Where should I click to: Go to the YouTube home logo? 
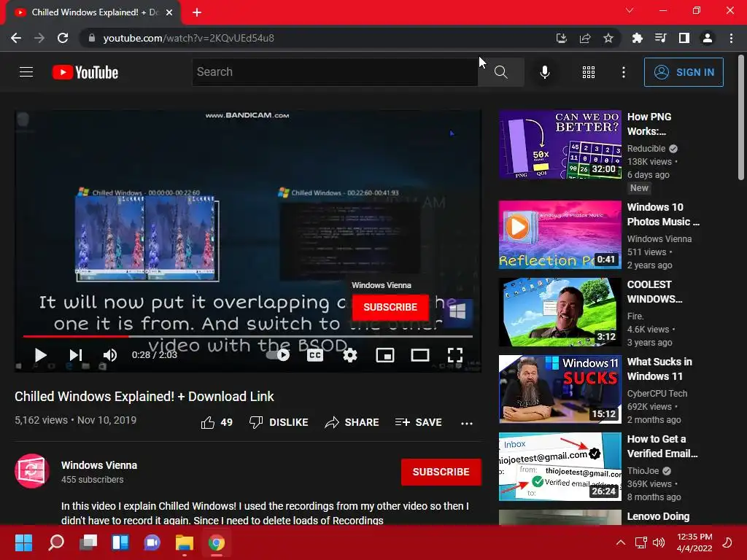pos(85,72)
